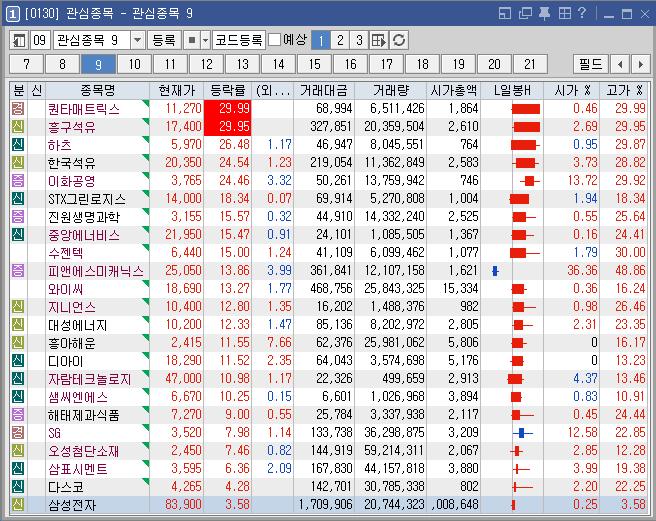Sort by 현재가 column header
The width and height of the screenshot is (656, 521).
coord(176,90)
